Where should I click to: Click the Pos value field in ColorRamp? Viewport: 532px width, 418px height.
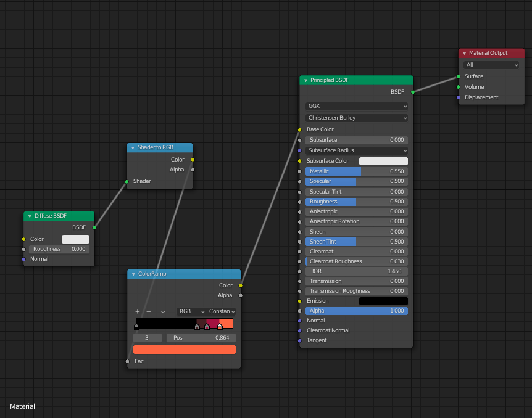(x=201, y=337)
